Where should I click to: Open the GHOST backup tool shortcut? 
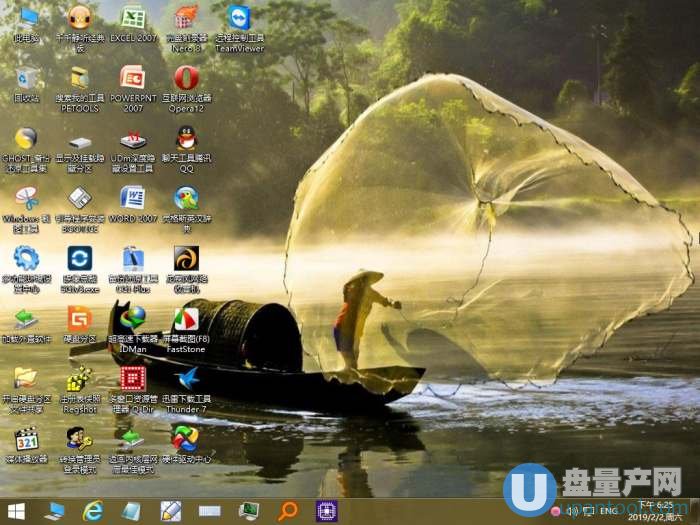pos(27,150)
